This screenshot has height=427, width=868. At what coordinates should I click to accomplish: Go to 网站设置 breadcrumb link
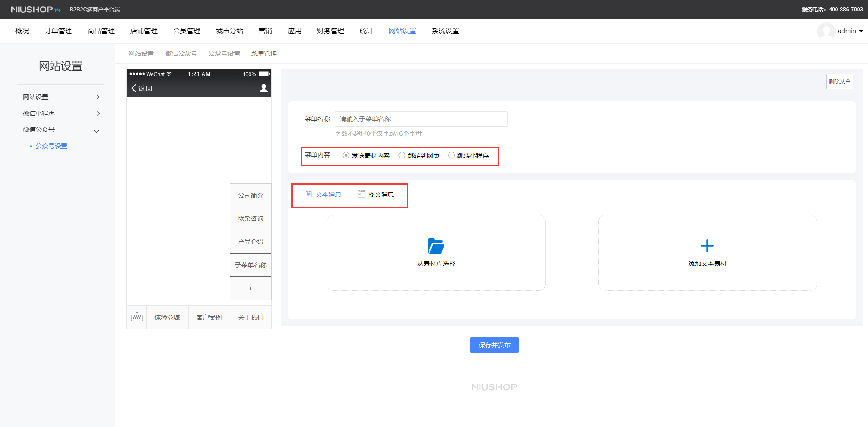(141, 53)
